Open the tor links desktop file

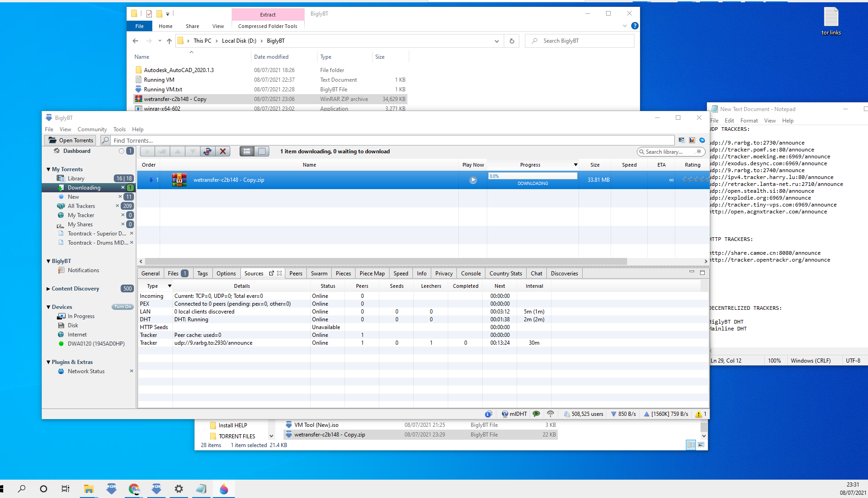coord(831,21)
